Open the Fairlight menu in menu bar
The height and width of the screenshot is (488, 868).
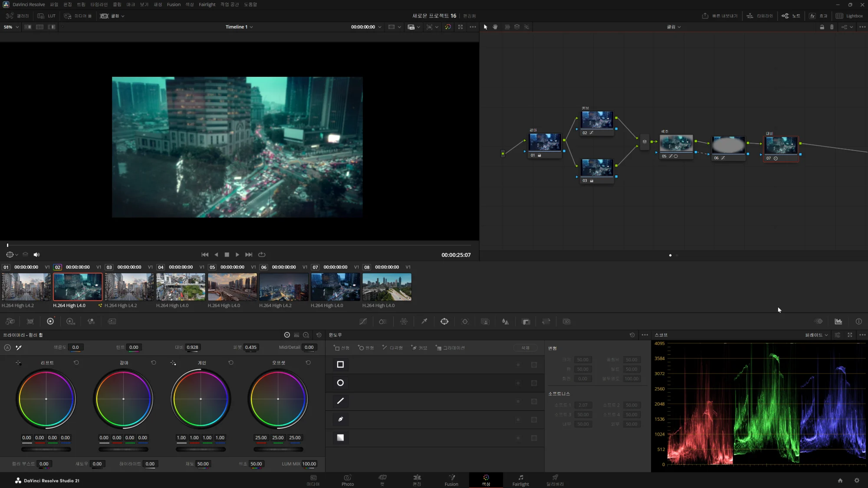(207, 4)
